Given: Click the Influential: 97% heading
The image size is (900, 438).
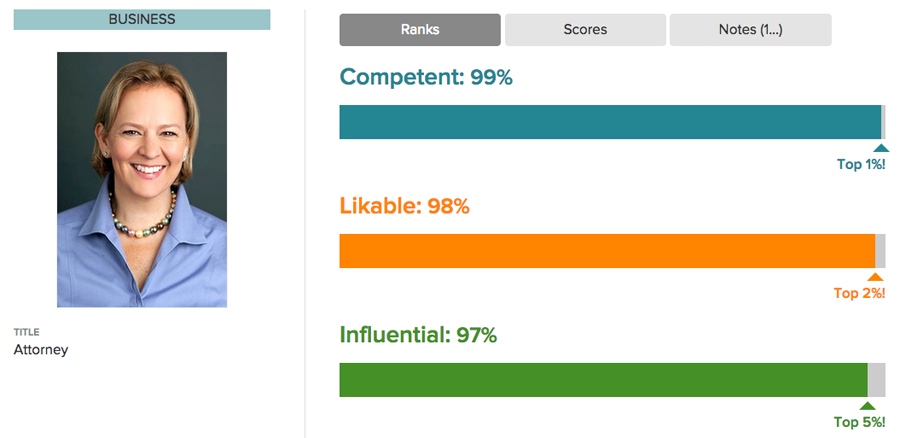Looking at the screenshot, I should (x=418, y=335).
